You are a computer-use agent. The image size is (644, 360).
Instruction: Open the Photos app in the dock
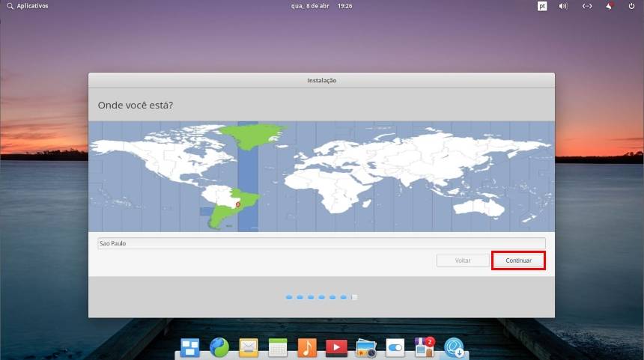coord(365,347)
